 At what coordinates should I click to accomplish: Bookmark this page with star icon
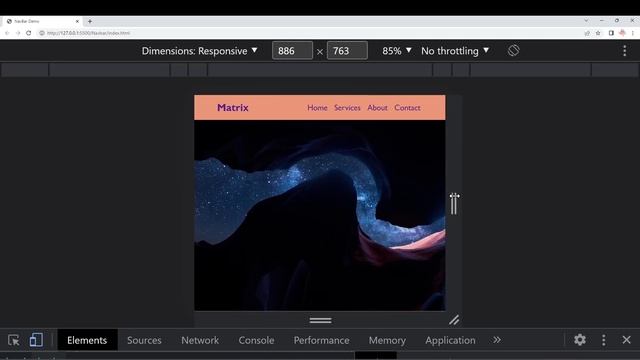point(598,33)
